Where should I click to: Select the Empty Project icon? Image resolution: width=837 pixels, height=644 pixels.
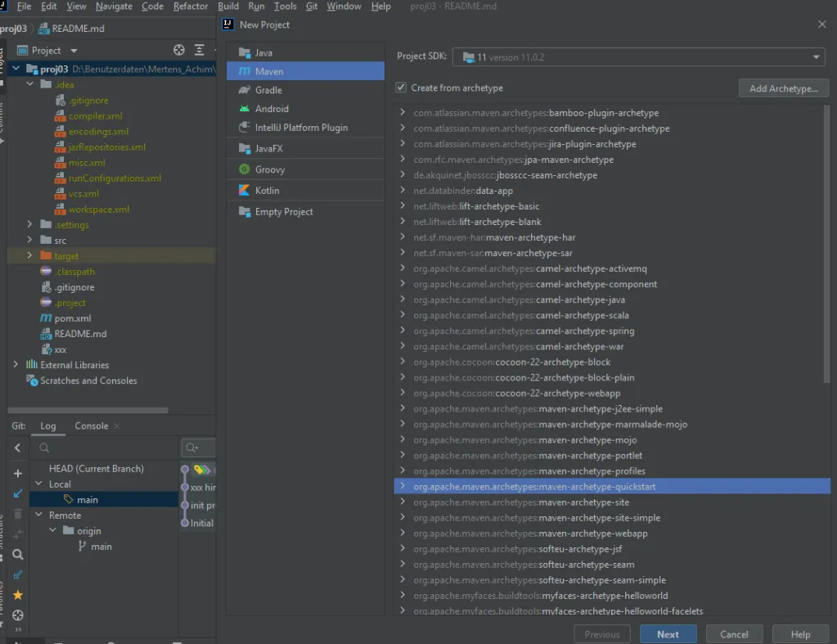245,211
